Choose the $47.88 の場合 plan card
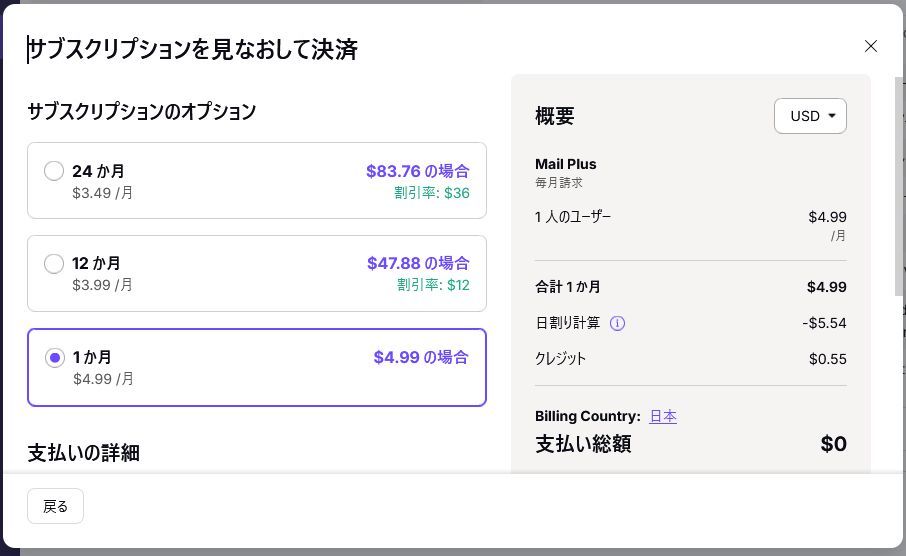The height and width of the screenshot is (556, 906). click(257, 273)
